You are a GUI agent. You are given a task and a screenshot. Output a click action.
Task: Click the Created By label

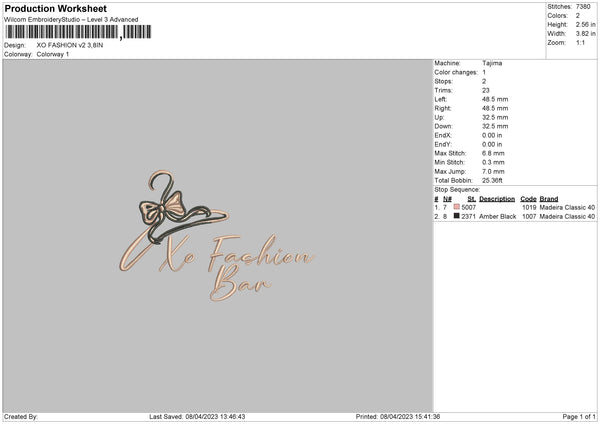tap(21, 416)
